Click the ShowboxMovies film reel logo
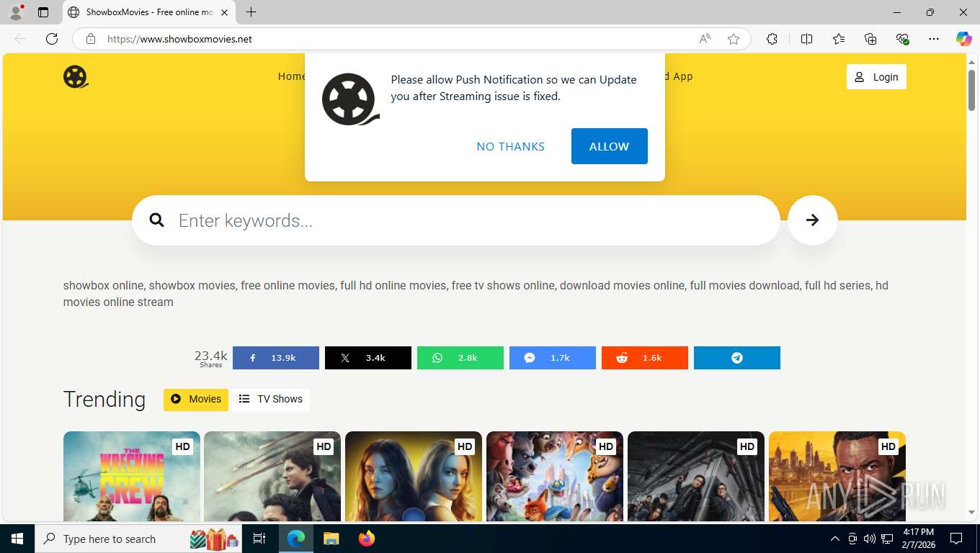The height and width of the screenshot is (553, 980). click(76, 76)
